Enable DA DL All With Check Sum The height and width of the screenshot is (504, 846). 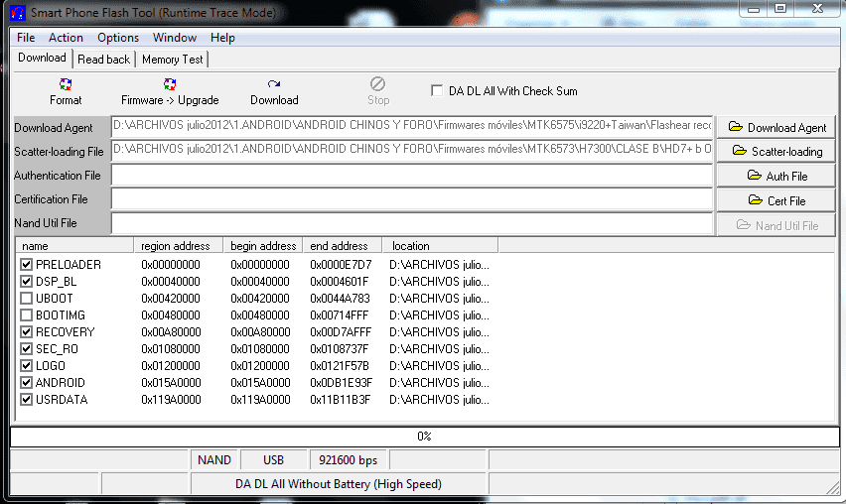[437, 90]
